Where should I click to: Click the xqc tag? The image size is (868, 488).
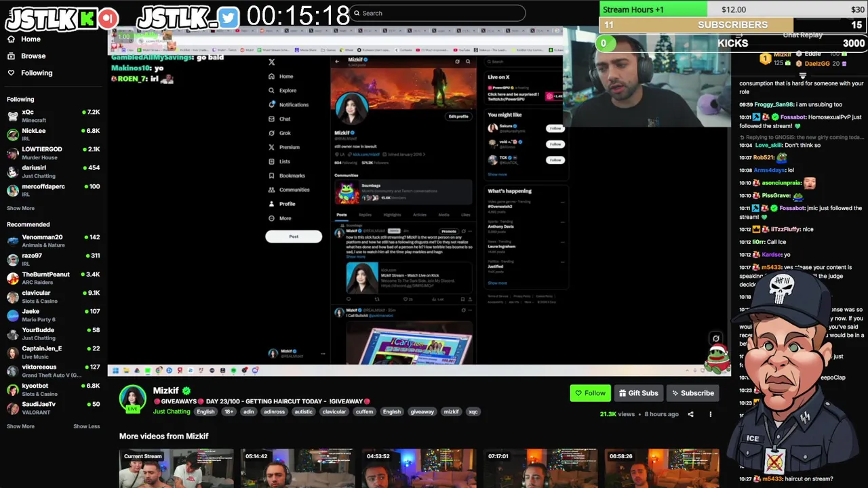click(x=473, y=411)
